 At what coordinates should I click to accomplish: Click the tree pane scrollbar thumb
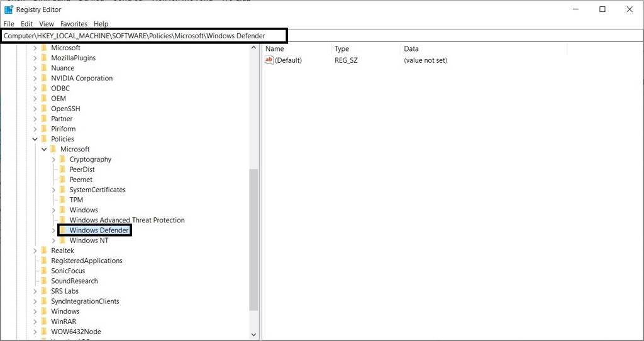point(253,239)
